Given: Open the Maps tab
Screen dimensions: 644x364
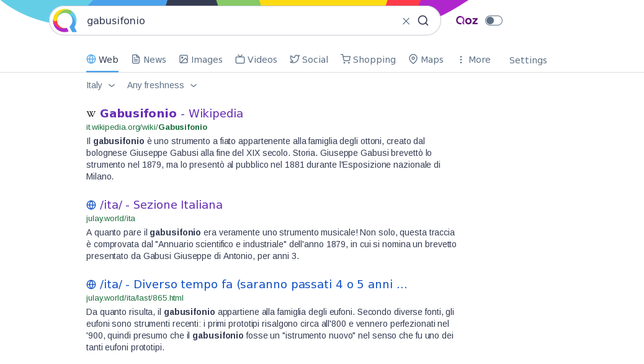Looking at the screenshot, I should [426, 60].
